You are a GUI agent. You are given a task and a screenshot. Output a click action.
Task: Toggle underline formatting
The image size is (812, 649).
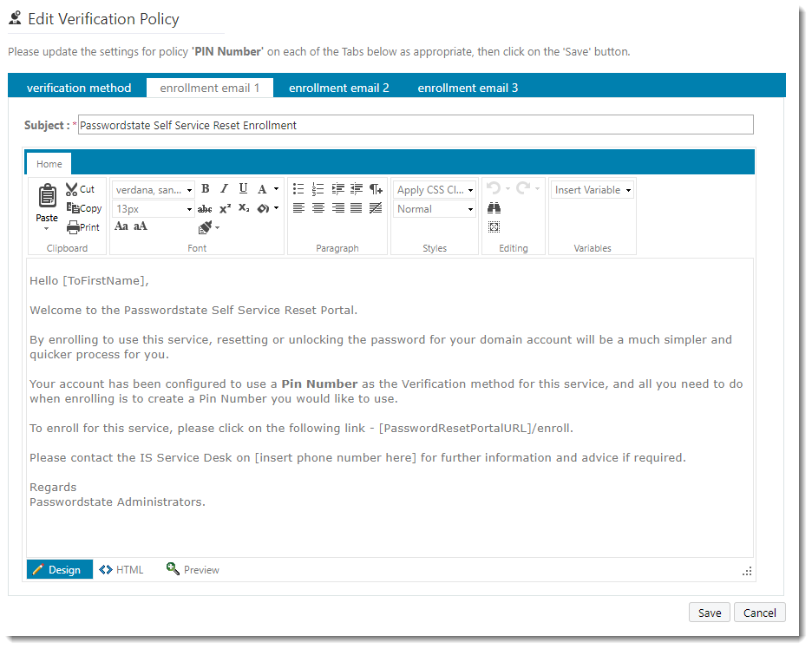(x=243, y=189)
